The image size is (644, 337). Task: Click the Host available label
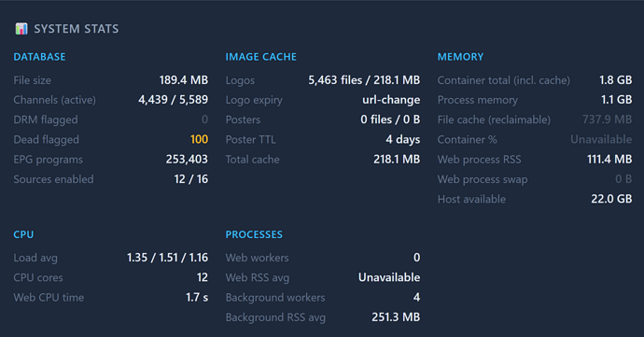[471, 199]
